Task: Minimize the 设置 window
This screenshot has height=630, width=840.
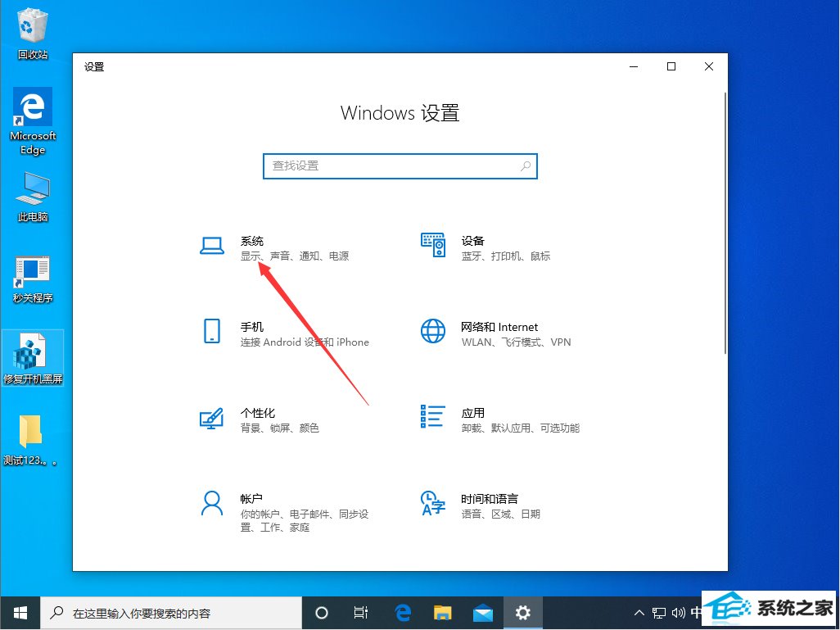Action: [x=635, y=66]
